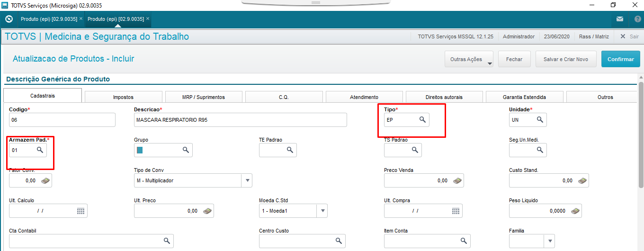Click the Sair exit button

629,36
